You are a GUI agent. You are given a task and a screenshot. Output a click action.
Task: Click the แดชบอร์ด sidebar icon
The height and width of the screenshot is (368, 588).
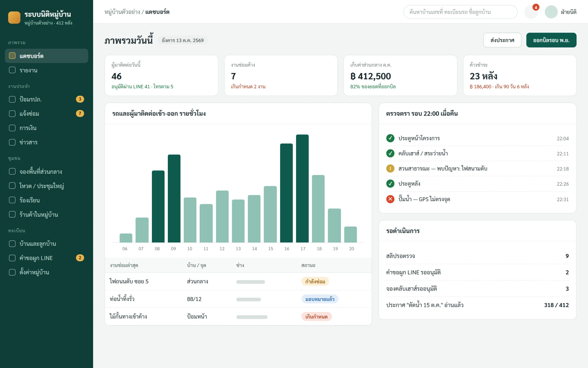coord(12,56)
